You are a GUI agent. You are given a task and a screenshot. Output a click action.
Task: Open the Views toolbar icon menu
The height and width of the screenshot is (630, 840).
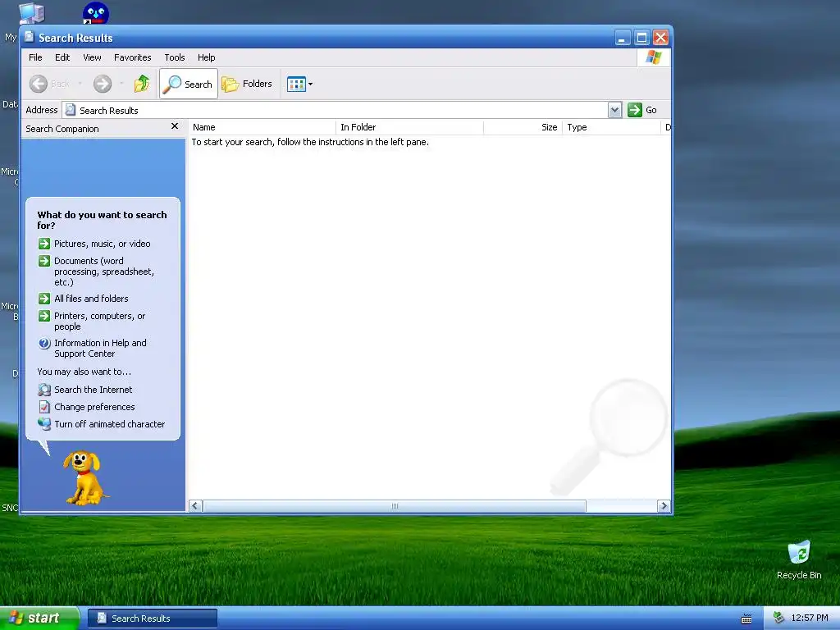point(299,84)
